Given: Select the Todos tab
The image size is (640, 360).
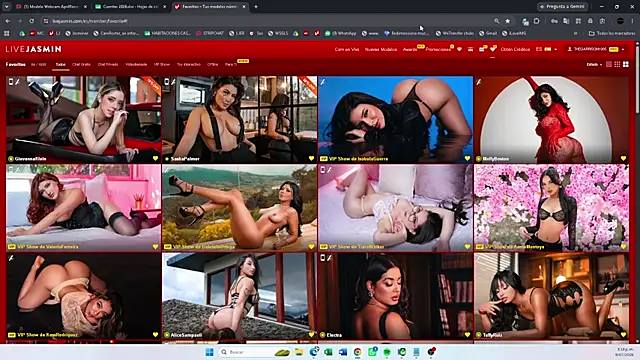Looking at the screenshot, I should pos(60,64).
